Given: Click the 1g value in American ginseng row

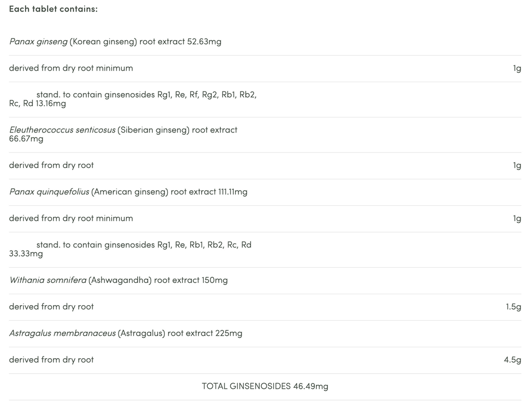Looking at the screenshot, I should pos(517,218).
